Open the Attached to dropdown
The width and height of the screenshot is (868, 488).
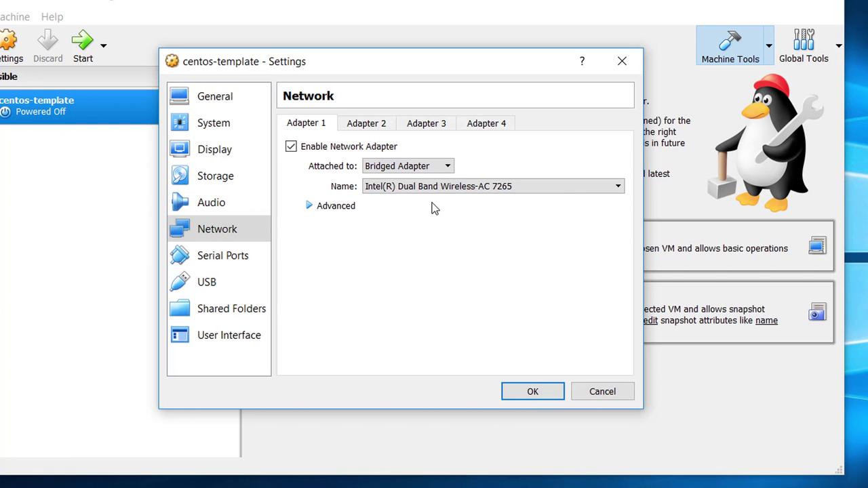click(x=408, y=166)
